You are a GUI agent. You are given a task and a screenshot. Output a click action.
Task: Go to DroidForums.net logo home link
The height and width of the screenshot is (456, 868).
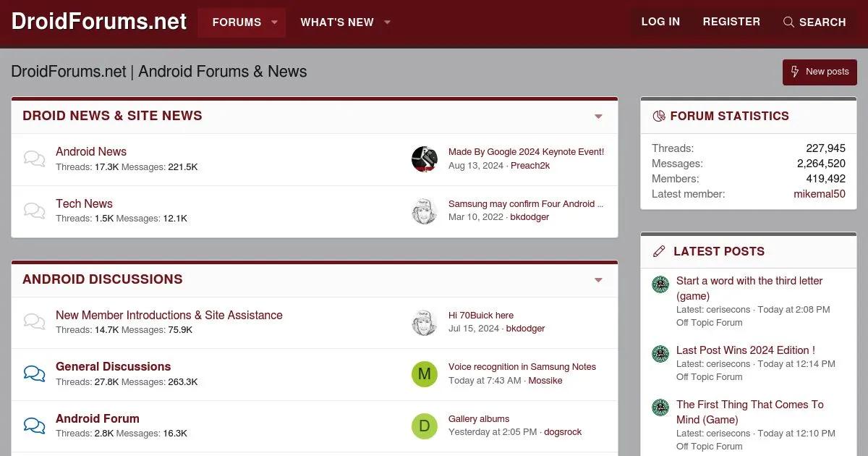(x=99, y=22)
